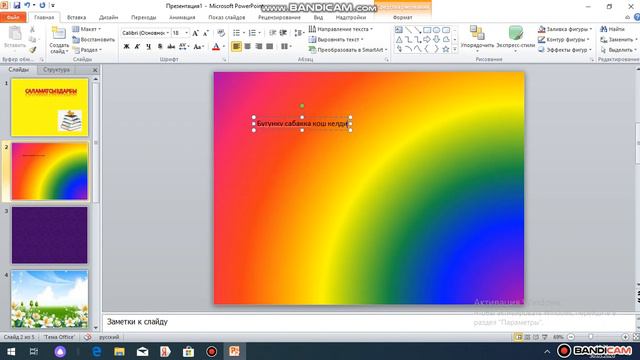Open the Эффекты фигур effects dropdown
This screenshot has width=640, height=360.
(565, 50)
